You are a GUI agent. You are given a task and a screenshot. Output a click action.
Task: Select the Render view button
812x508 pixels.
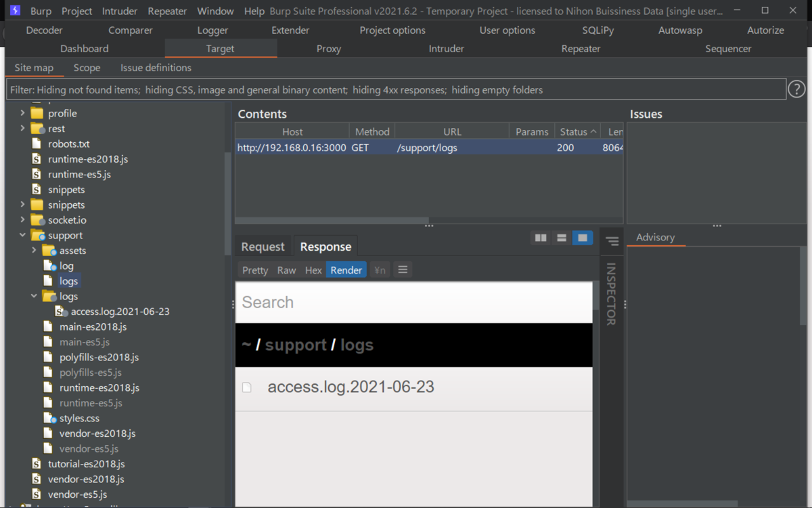[x=346, y=270]
